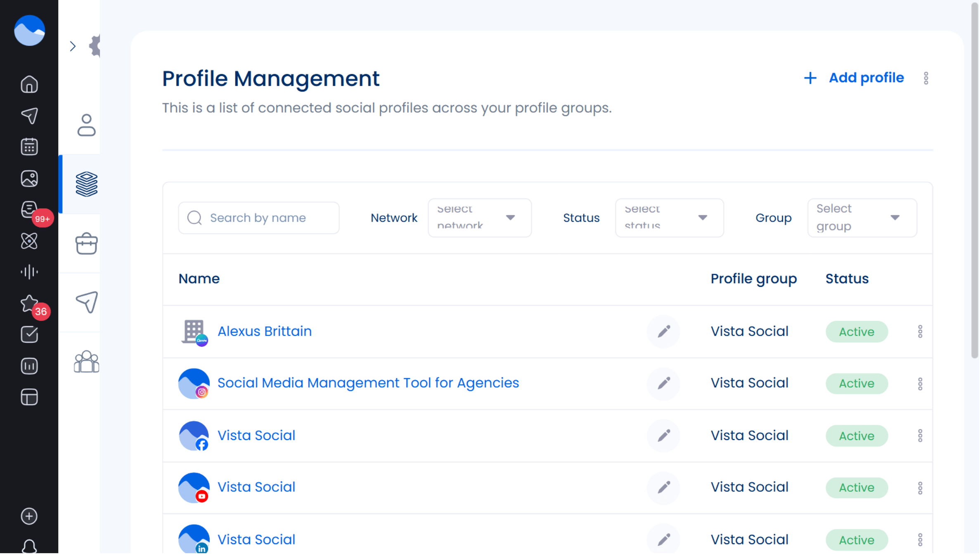
Task: Open inbox messages icon with 99+ badge
Action: 30,210
